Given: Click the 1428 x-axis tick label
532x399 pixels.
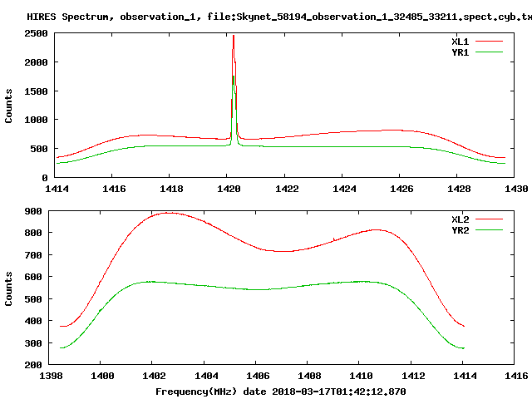Looking at the screenshot, I should pos(459,189).
